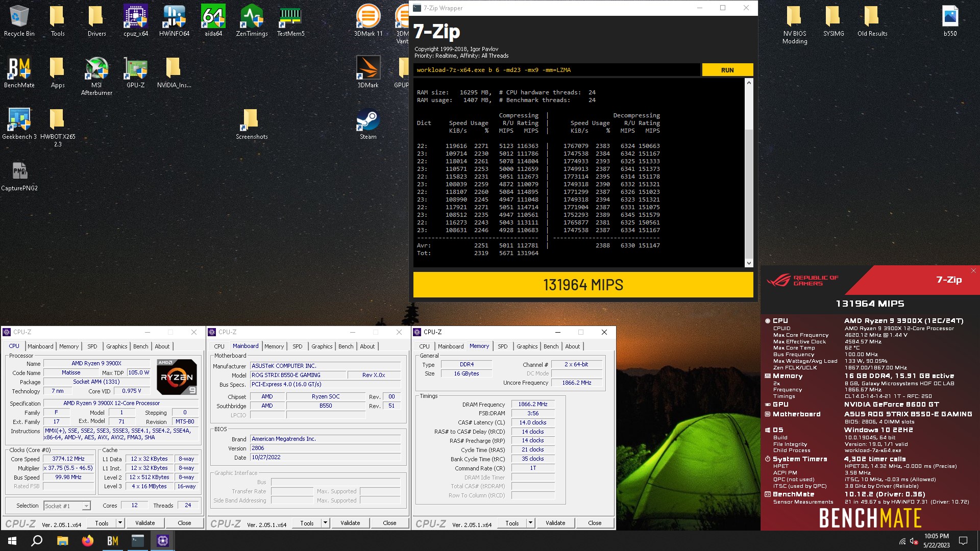This screenshot has height=551, width=980.
Task: Click 'AMD Ryzen 9 3900X' name field
Action: tap(96, 363)
